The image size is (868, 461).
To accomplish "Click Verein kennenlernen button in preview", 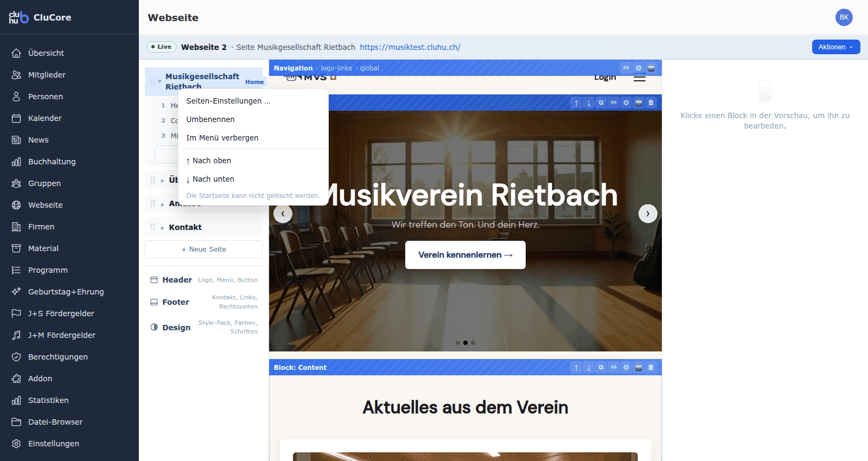I will [465, 255].
